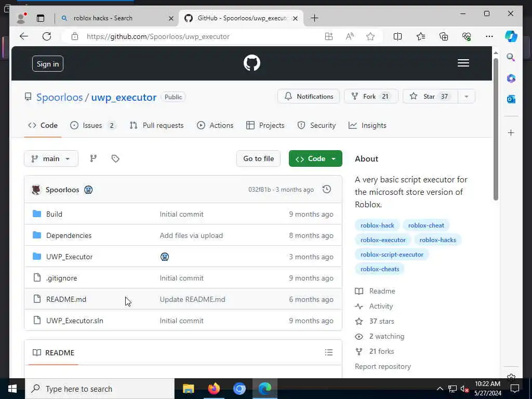View branches via the branch icon

tap(94, 158)
